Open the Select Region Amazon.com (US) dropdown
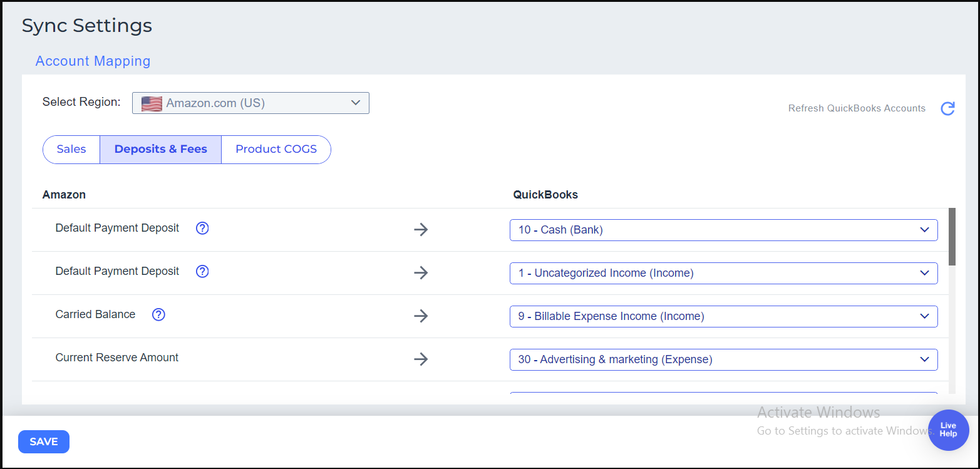Image resolution: width=980 pixels, height=469 pixels. click(x=250, y=103)
